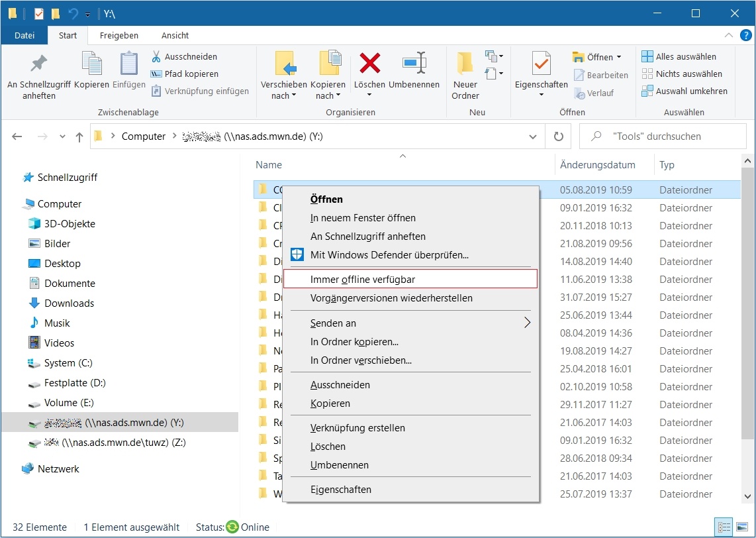Pin using An Schnellzugriff anheften icon
This screenshot has height=538, width=756.
tap(39, 64)
